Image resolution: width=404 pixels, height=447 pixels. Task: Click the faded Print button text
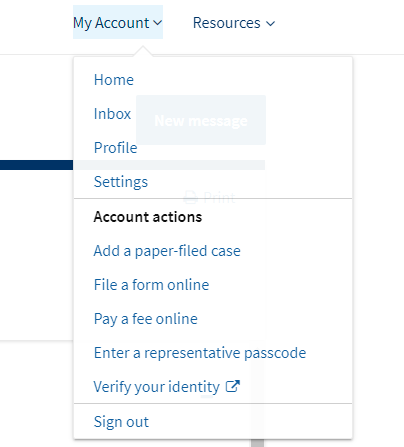pyautogui.click(x=220, y=197)
